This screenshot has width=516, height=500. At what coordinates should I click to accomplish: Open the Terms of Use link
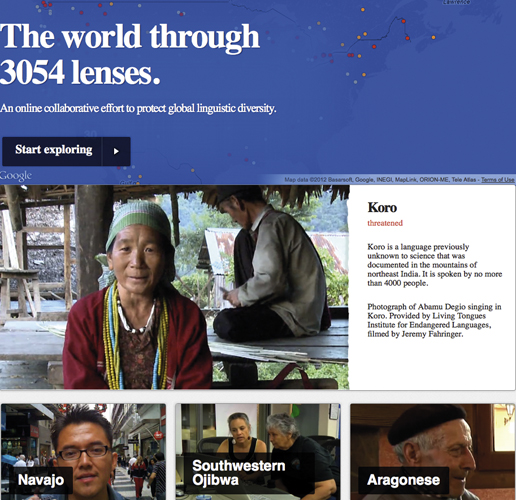tap(498, 180)
